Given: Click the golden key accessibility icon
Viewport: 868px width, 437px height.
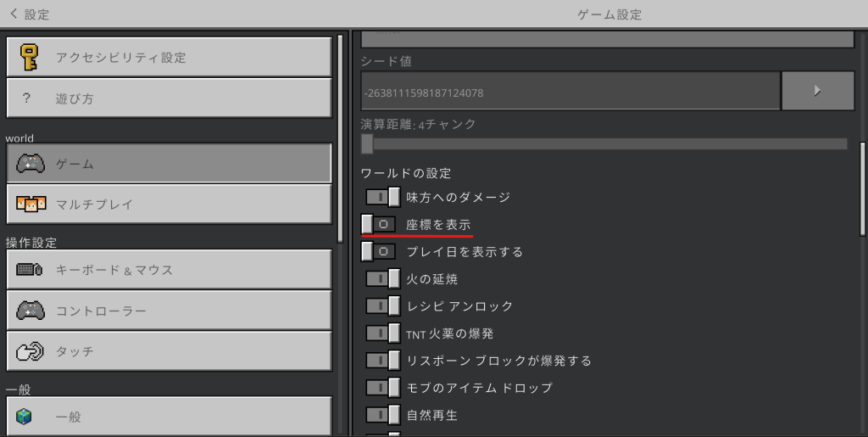Looking at the screenshot, I should (x=30, y=58).
